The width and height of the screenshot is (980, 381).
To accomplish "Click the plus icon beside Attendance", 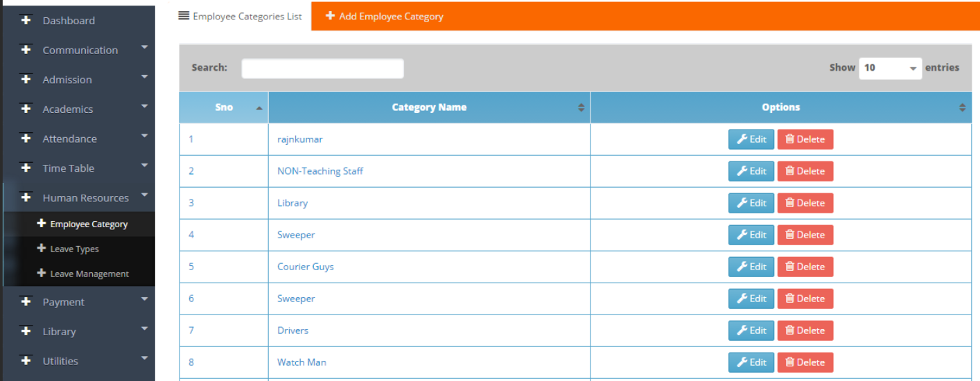I will point(26,138).
